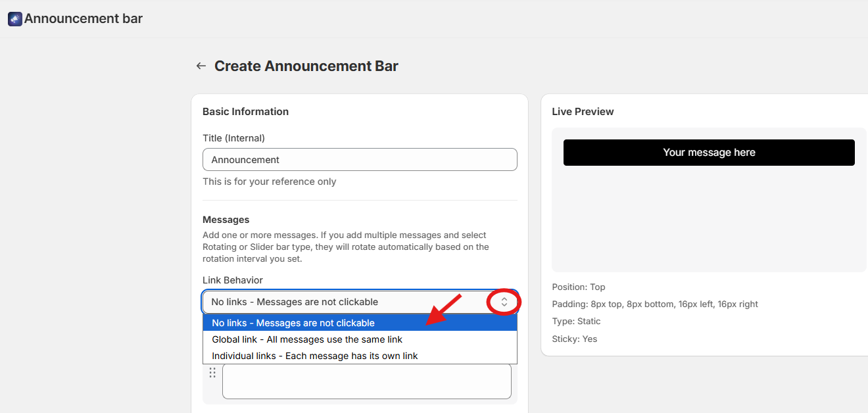Viewport: 868px width, 413px height.
Task: Click the 'Live Preview' panel heading
Action: point(583,112)
